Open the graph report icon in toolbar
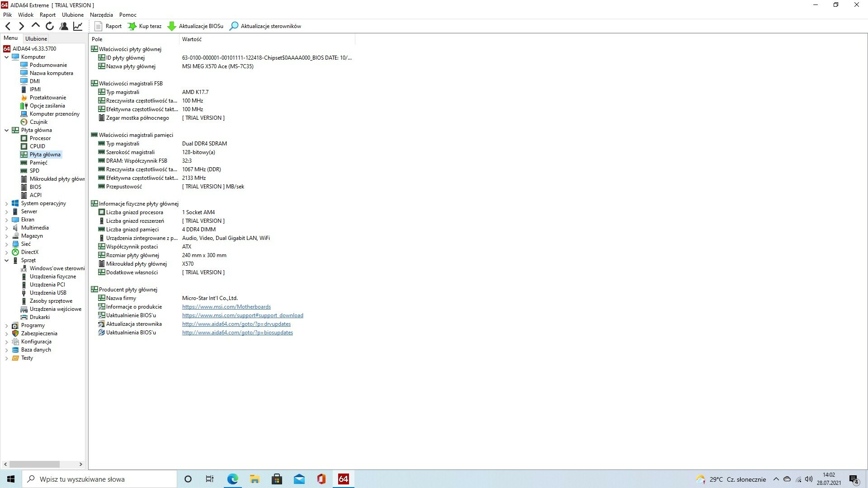Screen dimensions: 868x488 click(78, 26)
